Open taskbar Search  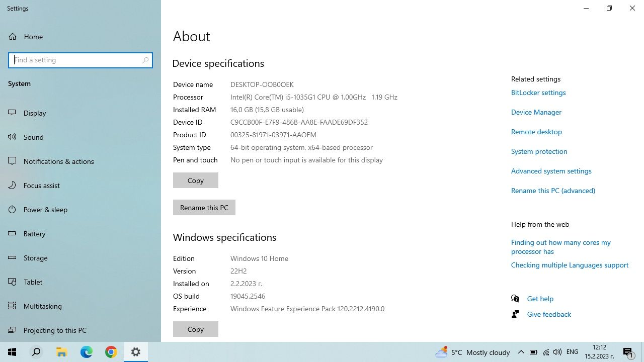[x=36, y=352]
